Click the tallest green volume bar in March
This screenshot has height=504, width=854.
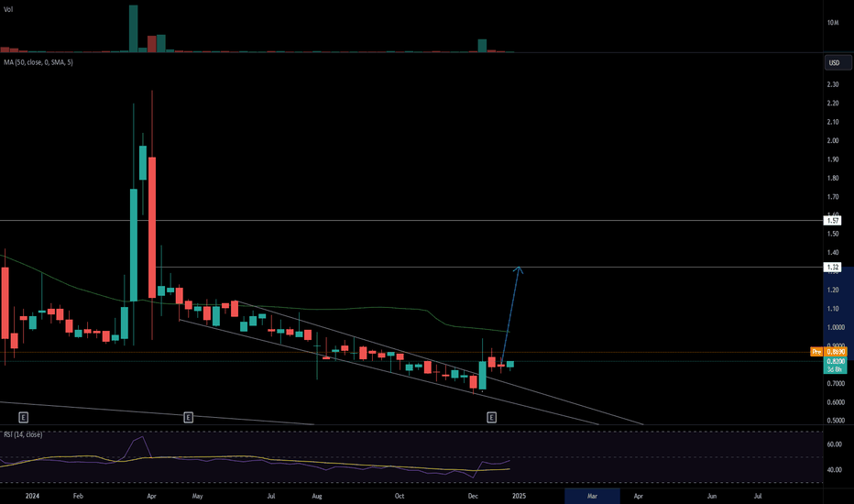click(134, 28)
